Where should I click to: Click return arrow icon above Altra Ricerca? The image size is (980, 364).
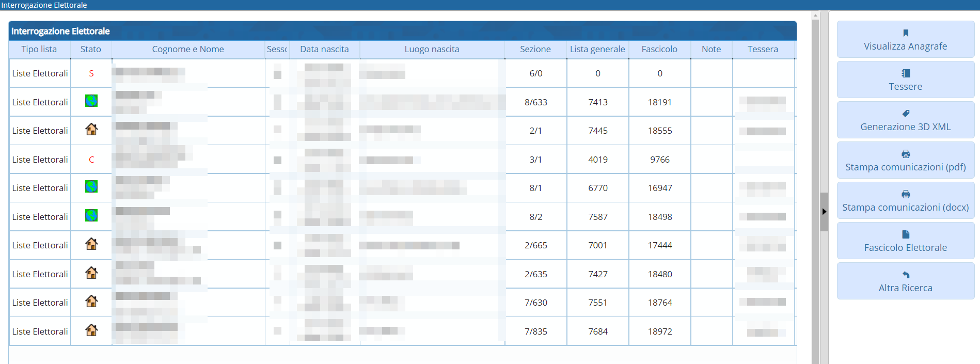click(x=906, y=275)
